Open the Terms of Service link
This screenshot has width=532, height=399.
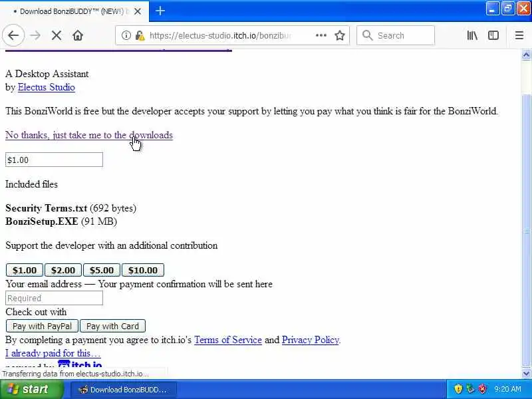tap(227, 340)
